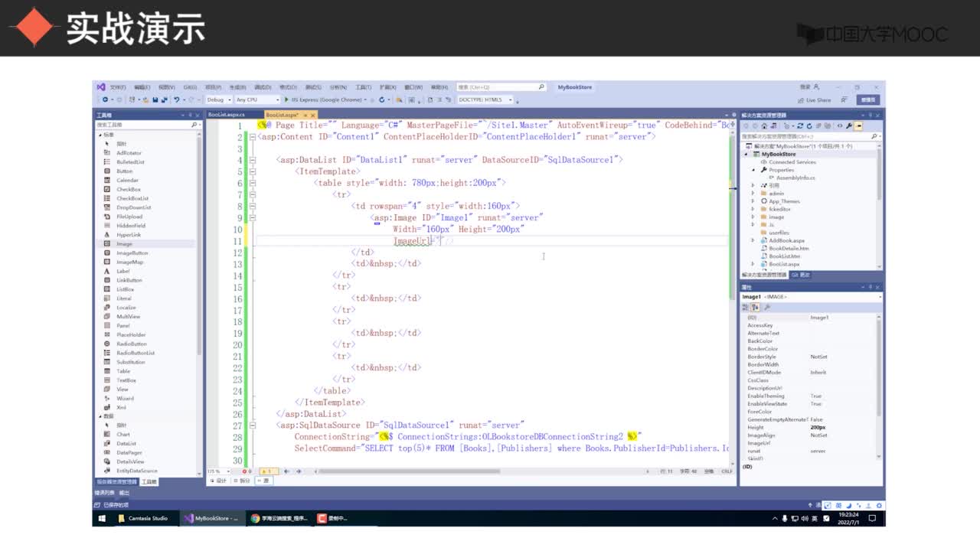Expand the App_Themes folder
The image size is (980, 551).
click(x=753, y=201)
